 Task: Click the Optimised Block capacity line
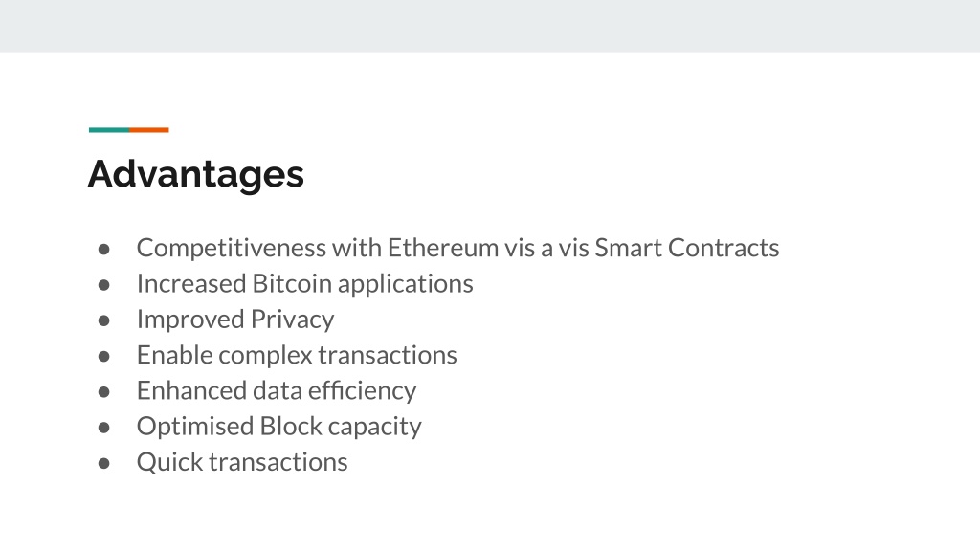278,427
